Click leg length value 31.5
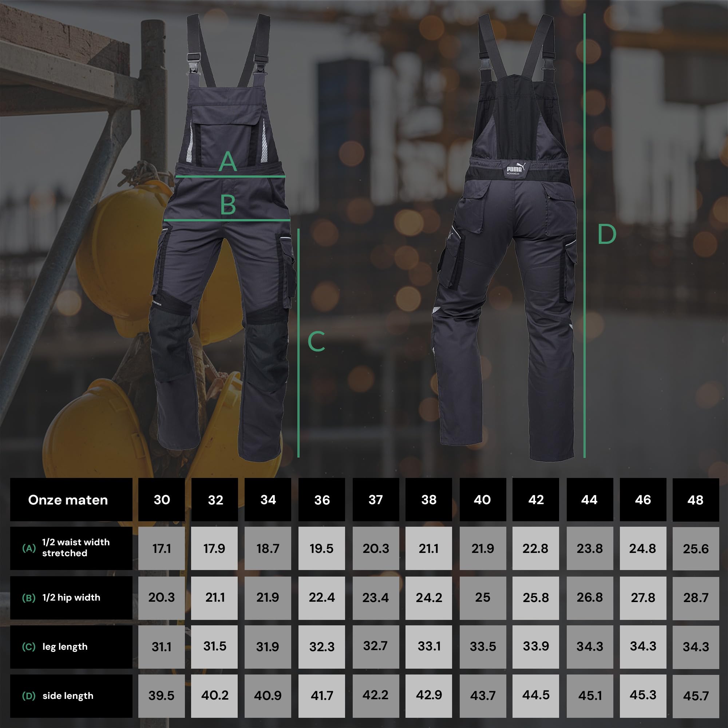728x728 pixels. pyautogui.click(x=214, y=647)
